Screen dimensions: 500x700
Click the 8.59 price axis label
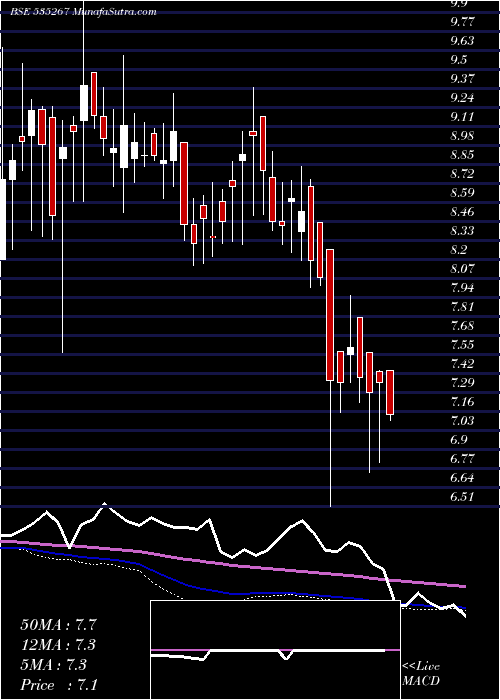pyautogui.click(x=462, y=193)
